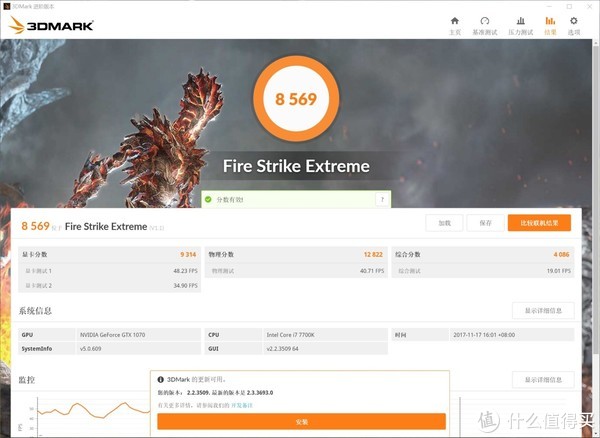Click the green valid score checkmark icon
The height and width of the screenshot is (438, 600).
(x=209, y=200)
